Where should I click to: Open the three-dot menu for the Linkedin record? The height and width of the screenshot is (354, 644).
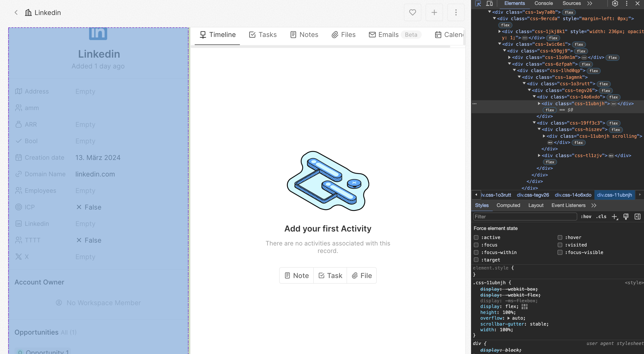tap(455, 12)
